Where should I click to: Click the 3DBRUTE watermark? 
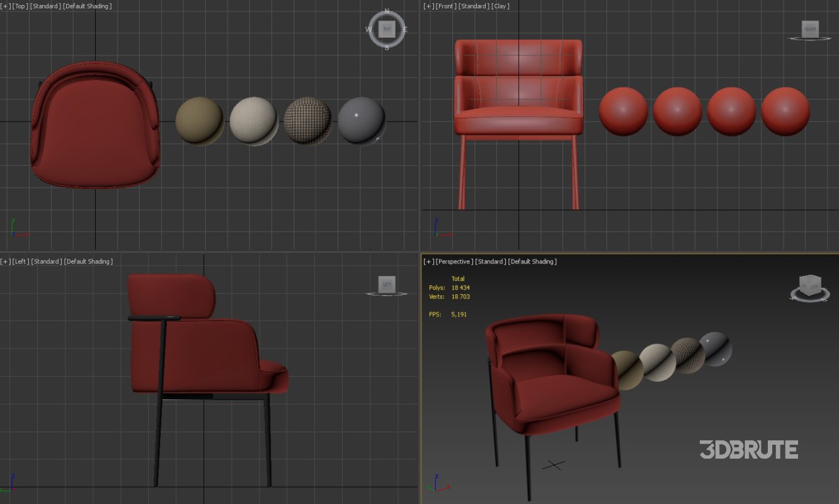[748, 450]
